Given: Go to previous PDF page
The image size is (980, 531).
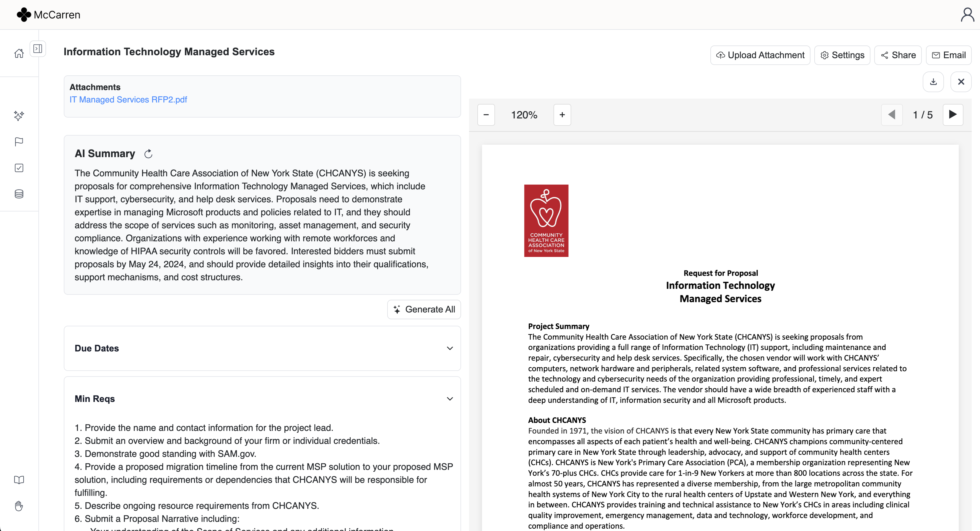Looking at the screenshot, I should coord(892,115).
